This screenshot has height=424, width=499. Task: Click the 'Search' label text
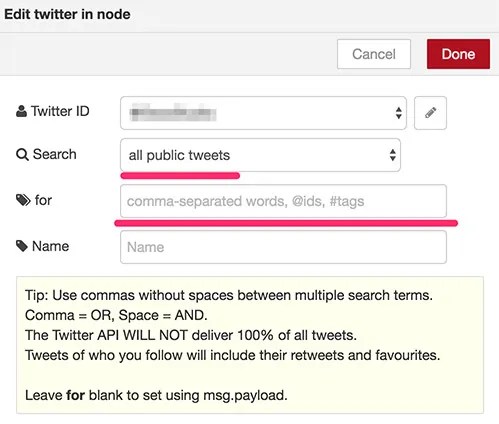point(55,154)
